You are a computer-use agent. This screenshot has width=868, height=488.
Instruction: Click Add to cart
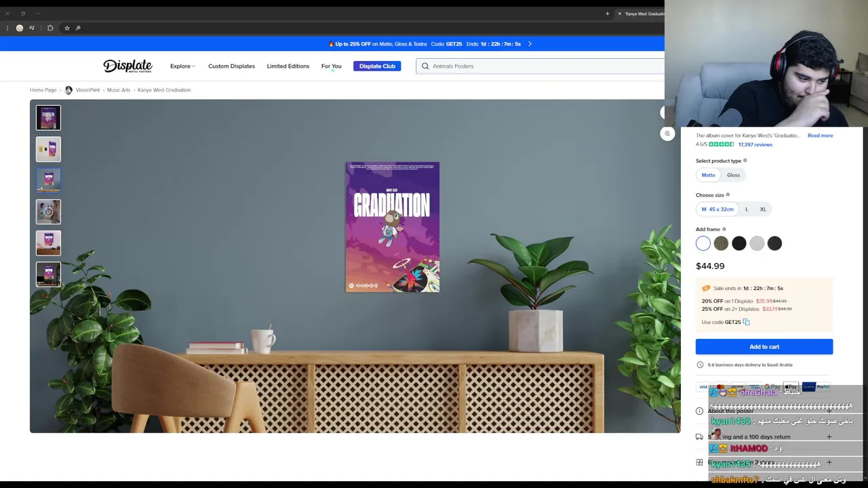pos(764,346)
